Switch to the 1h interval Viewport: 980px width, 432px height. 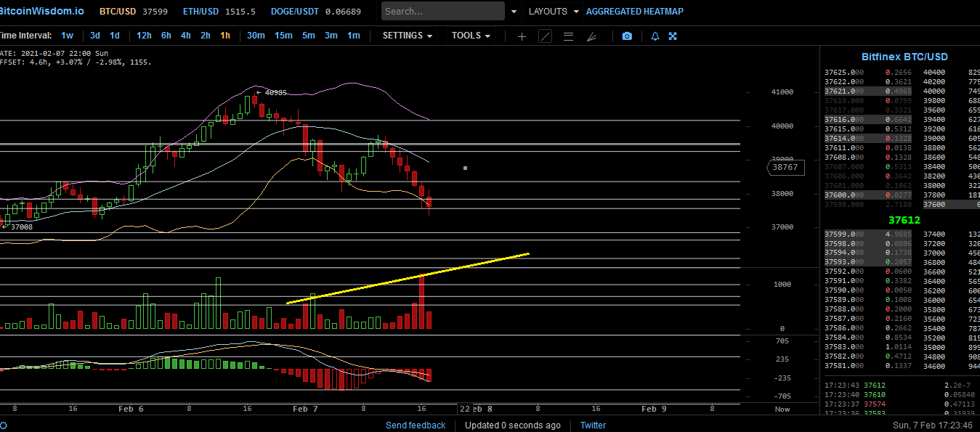pos(225,36)
